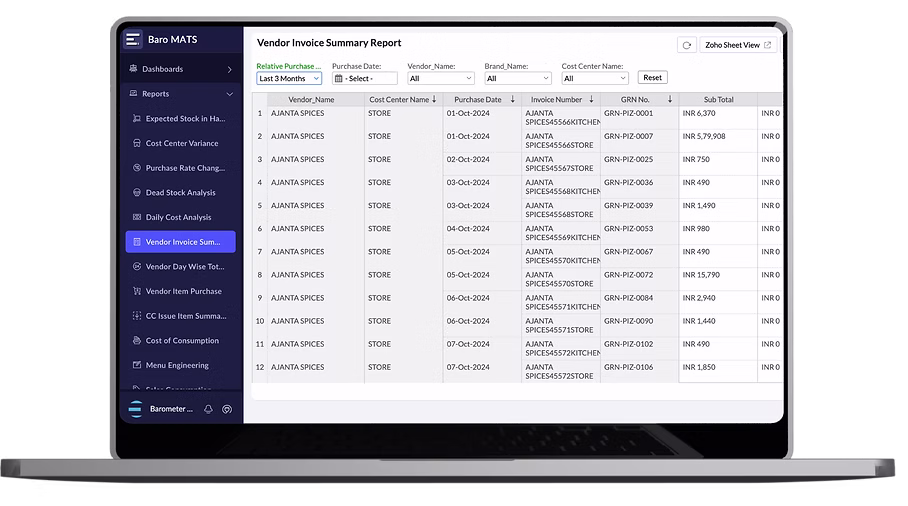Sort by Cost Center Name arrow
This screenshot has height=506, width=908.
click(x=434, y=99)
